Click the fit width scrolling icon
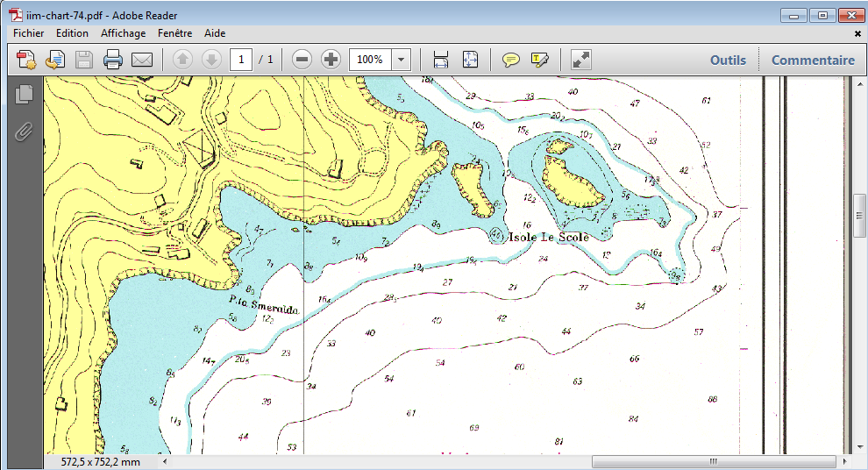 tap(440, 60)
